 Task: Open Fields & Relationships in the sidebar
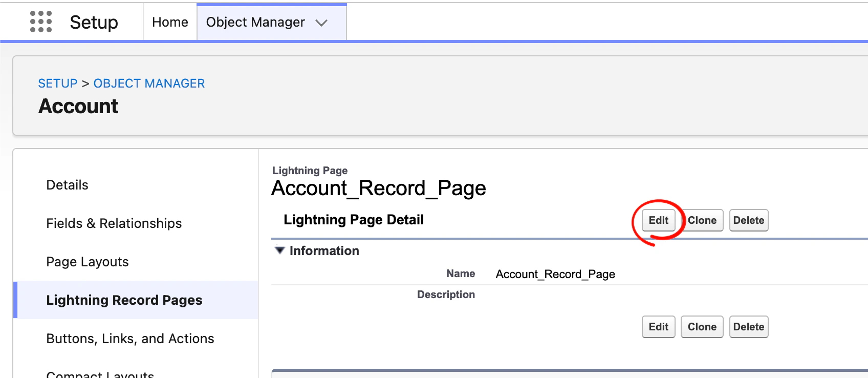(114, 223)
